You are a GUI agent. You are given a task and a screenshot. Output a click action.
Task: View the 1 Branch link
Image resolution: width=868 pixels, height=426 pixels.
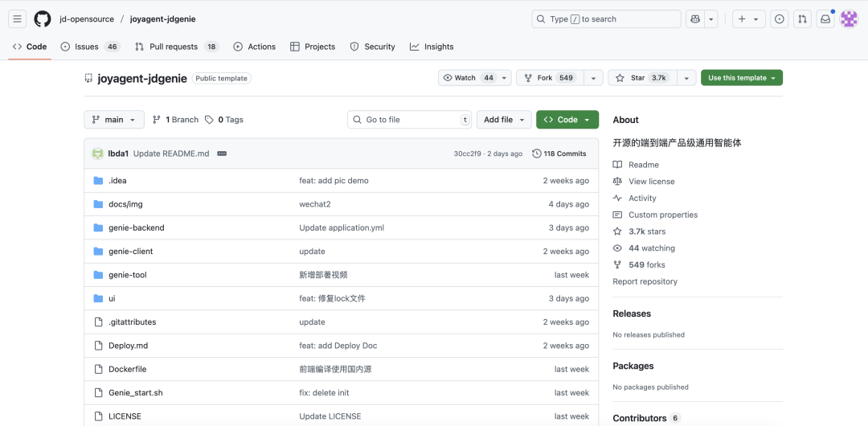tap(175, 120)
